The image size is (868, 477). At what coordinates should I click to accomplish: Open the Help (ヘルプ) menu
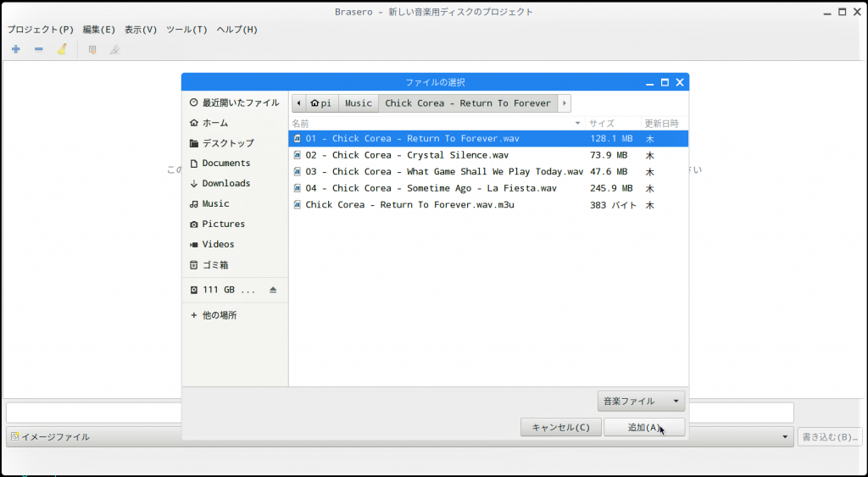(x=237, y=30)
